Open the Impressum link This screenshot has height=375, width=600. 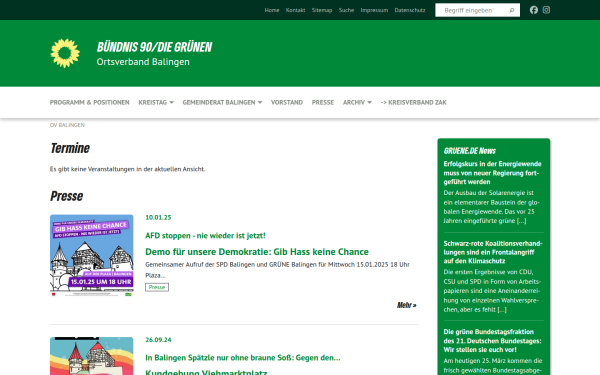[x=374, y=10]
